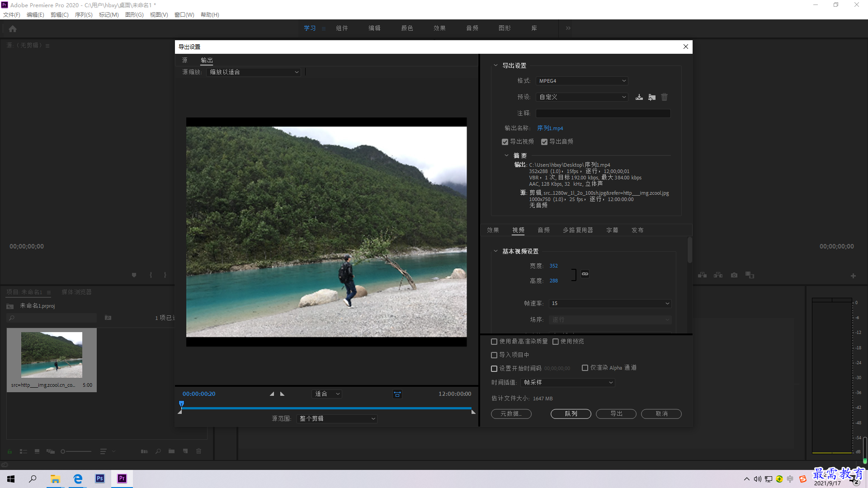Import a preset with folder icon
868x488 pixels.
[x=652, y=97]
